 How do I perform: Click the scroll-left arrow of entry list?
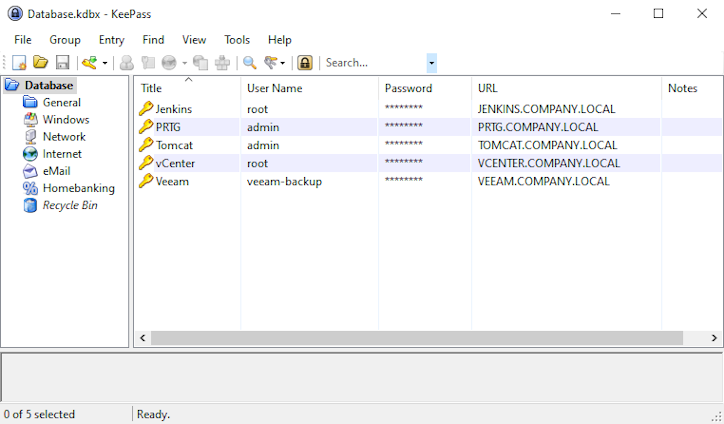click(143, 338)
